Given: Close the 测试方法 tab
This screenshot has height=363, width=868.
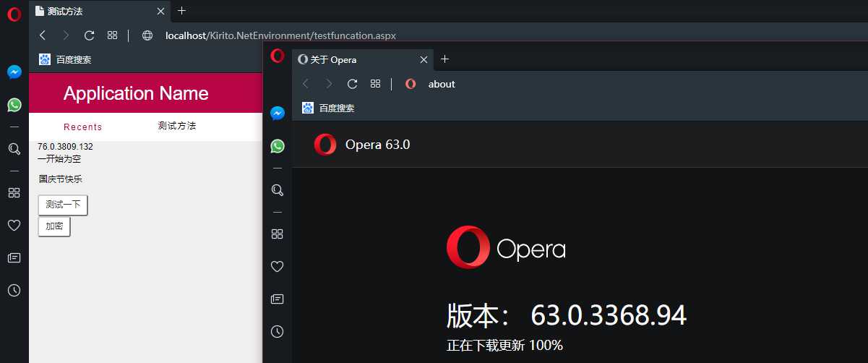Looking at the screenshot, I should click(x=160, y=11).
